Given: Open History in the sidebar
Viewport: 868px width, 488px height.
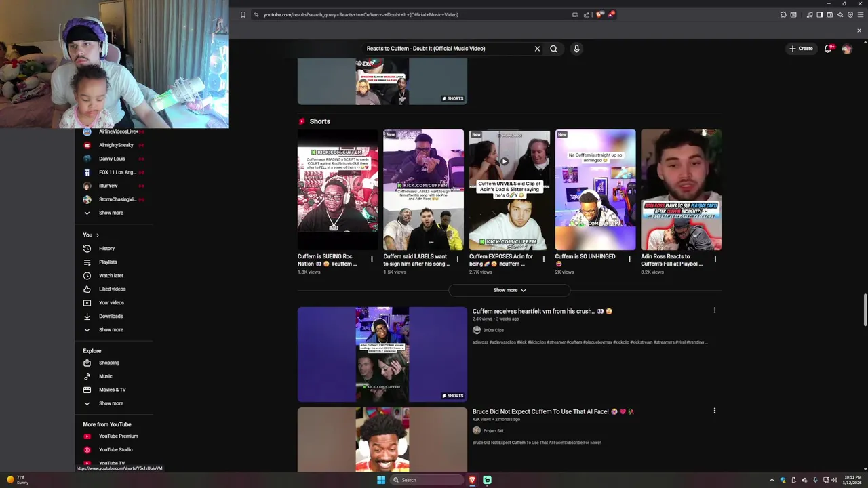Looking at the screenshot, I should click(106, 249).
